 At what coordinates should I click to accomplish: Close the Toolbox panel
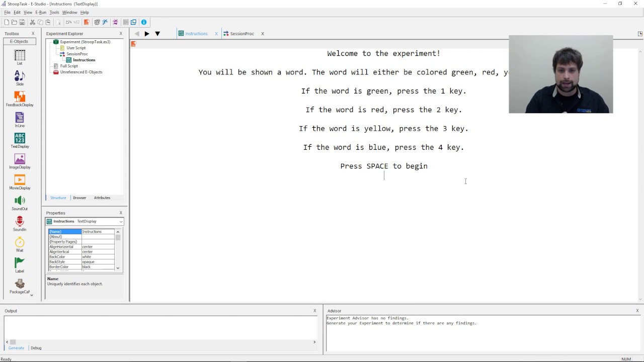point(33,34)
